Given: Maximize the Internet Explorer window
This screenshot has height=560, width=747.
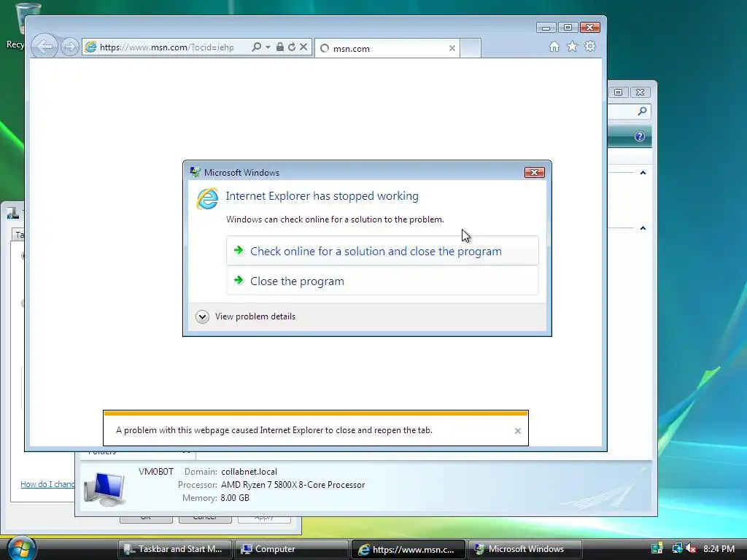Looking at the screenshot, I should (568, 28).
